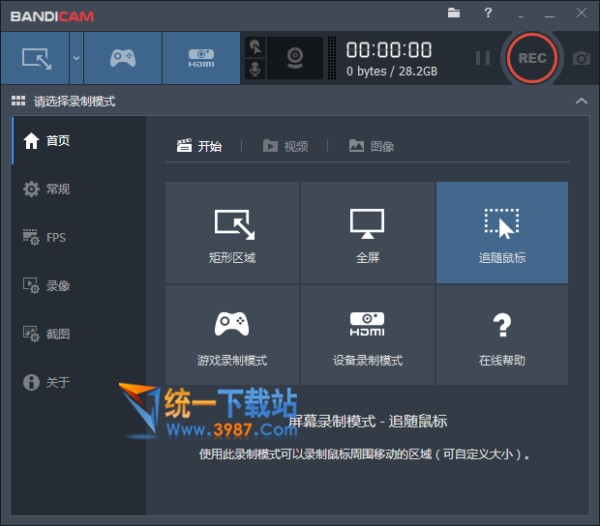The height and width of the screenshot is (526, 600).
Task: Click the recording timer 00:00:00
Action: pyautogui.click(x=389, y=50)
